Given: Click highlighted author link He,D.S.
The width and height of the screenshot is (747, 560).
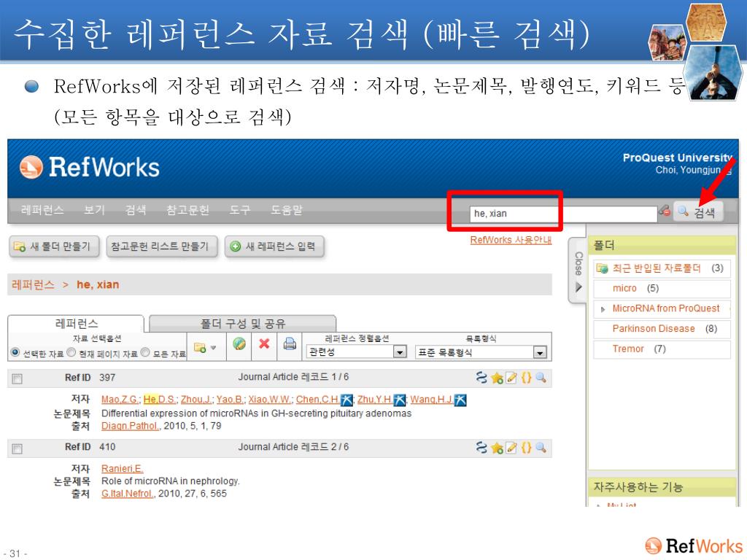Looking at the screenshot, I should pos(160,400).
